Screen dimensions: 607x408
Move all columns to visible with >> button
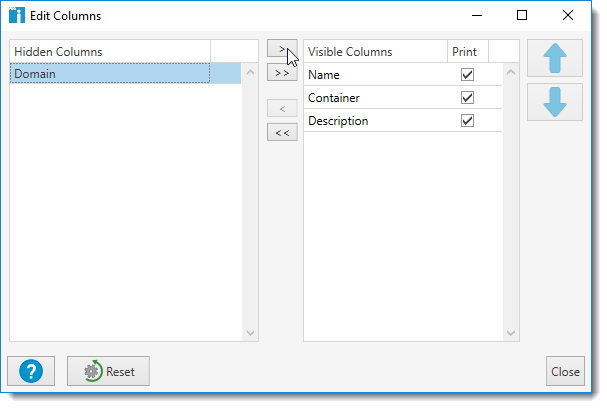pyautogui.click(x=282, y=73)
